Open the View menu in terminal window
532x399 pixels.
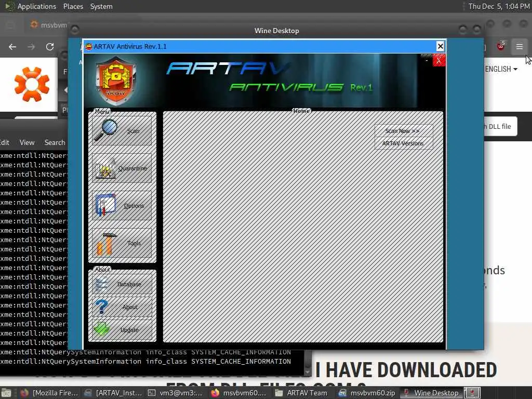[x=27, y=142]
